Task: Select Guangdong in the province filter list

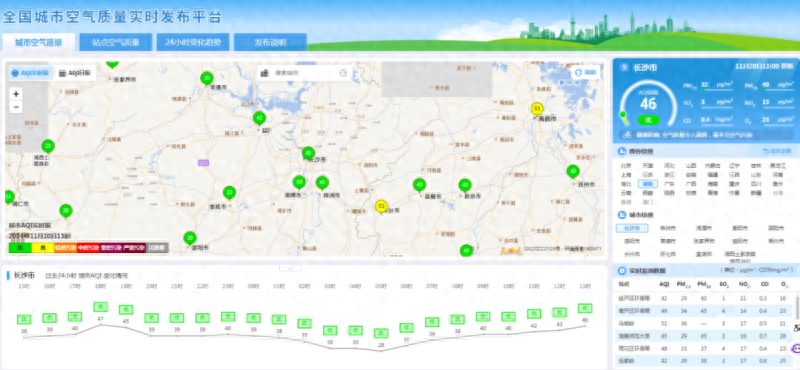Action: pyautogui.click(x=669, y=184)
